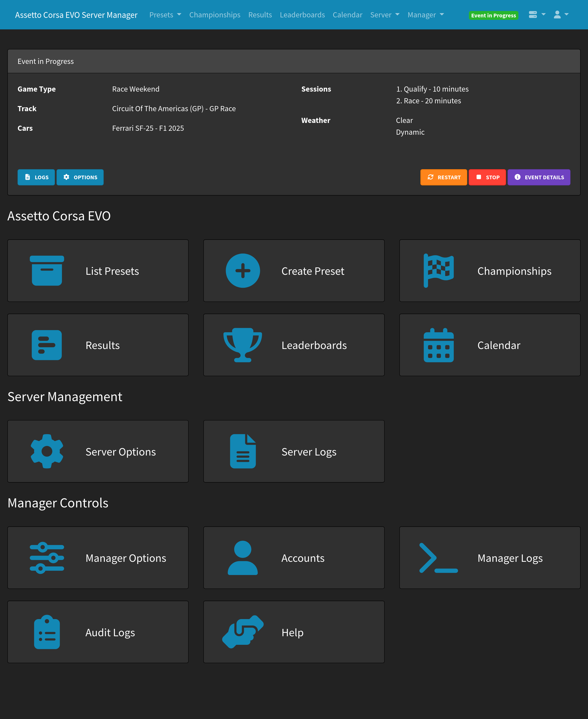This screenshot has height=719, width=588.
Task: Click the Server Options gear icon
Action: (x=47, y=451)
